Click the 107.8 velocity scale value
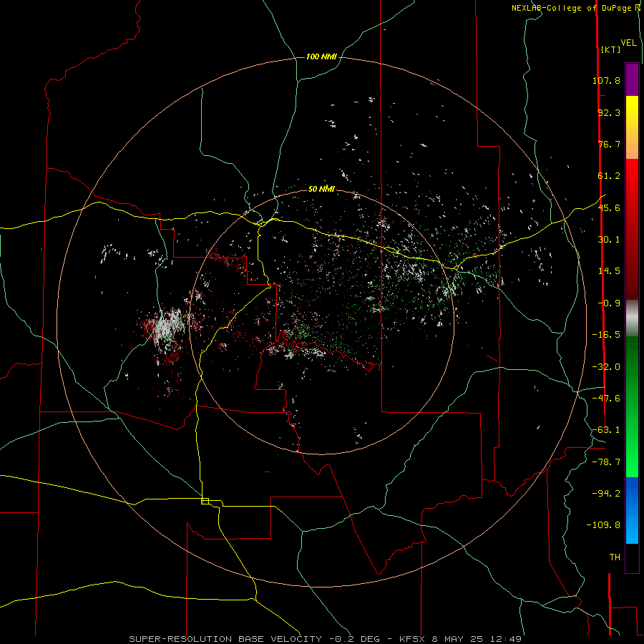Screen dimensions: 644x644 [x=606, y=80]
